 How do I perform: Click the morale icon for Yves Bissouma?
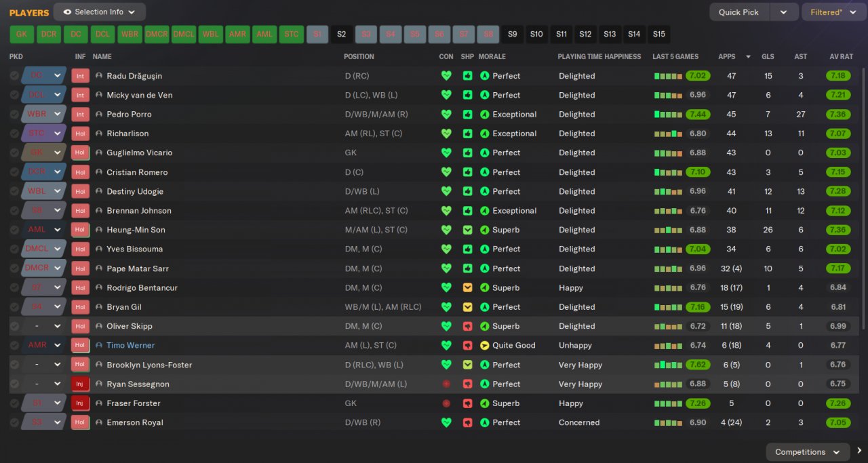point(484,249)
